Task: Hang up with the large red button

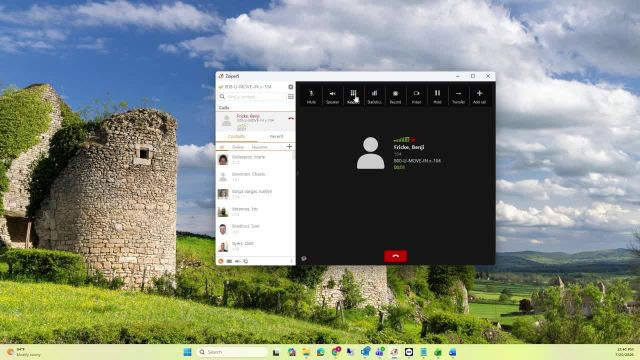Action: tap(396, 256)
